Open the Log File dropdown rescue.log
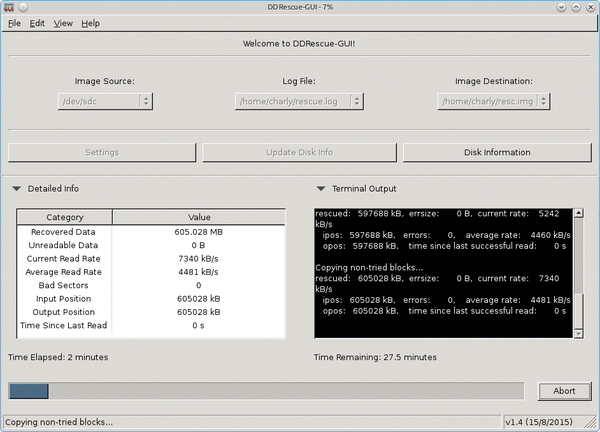The image size is (600, 432). coord(299,101)
